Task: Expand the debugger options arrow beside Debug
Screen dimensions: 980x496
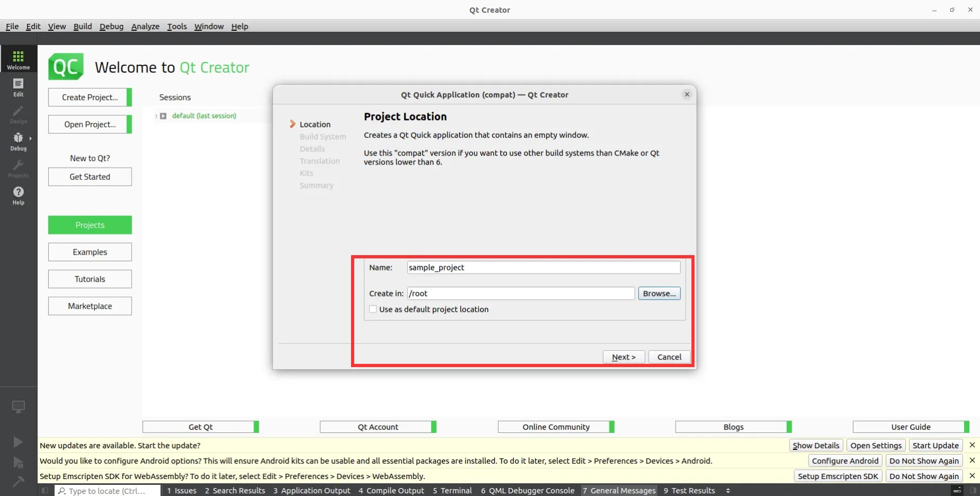Action: 31,139
